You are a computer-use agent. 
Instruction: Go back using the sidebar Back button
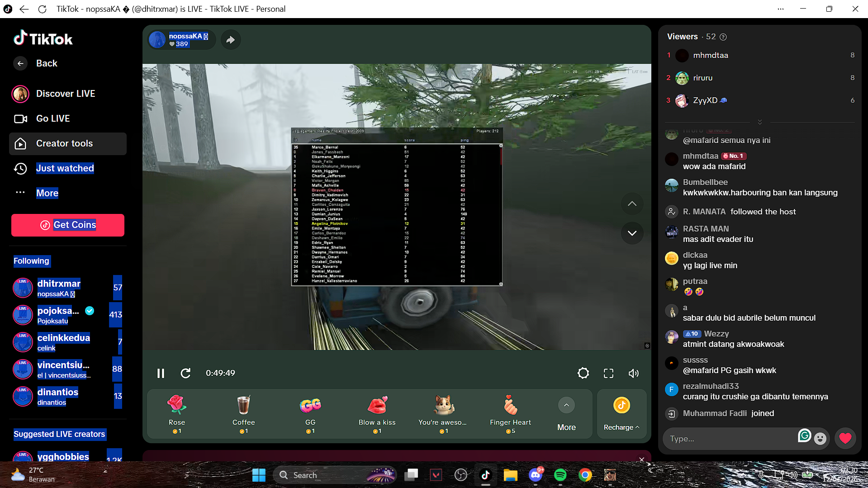pyautogui.click(x=36, y=63)
